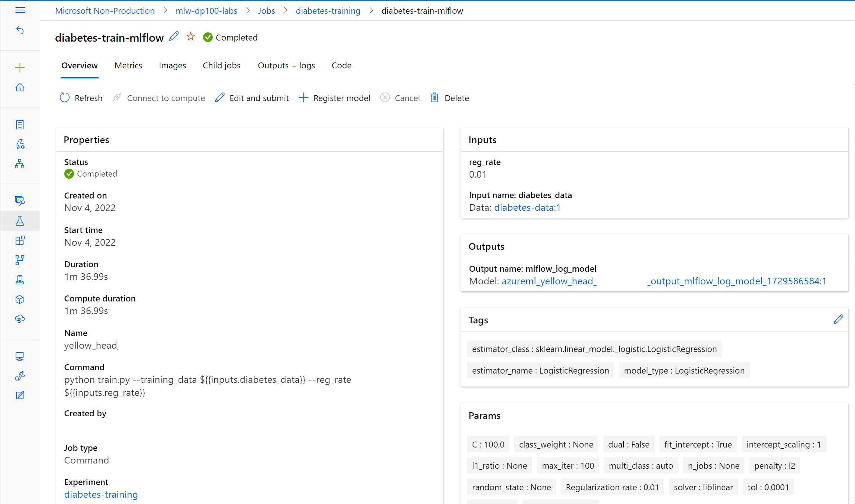The width and height of the screenshot is (855, 504).
Task: Click the Refresh icon
Action: tap(65, 98)
